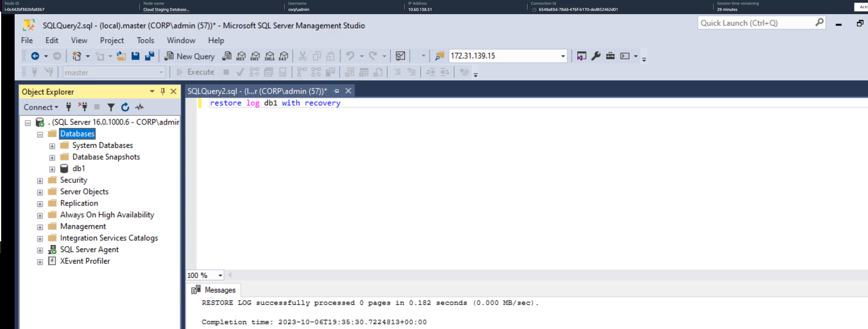Select the New MDX Query icon
Screen dimensions: 868x329
(x=241, y=56)
